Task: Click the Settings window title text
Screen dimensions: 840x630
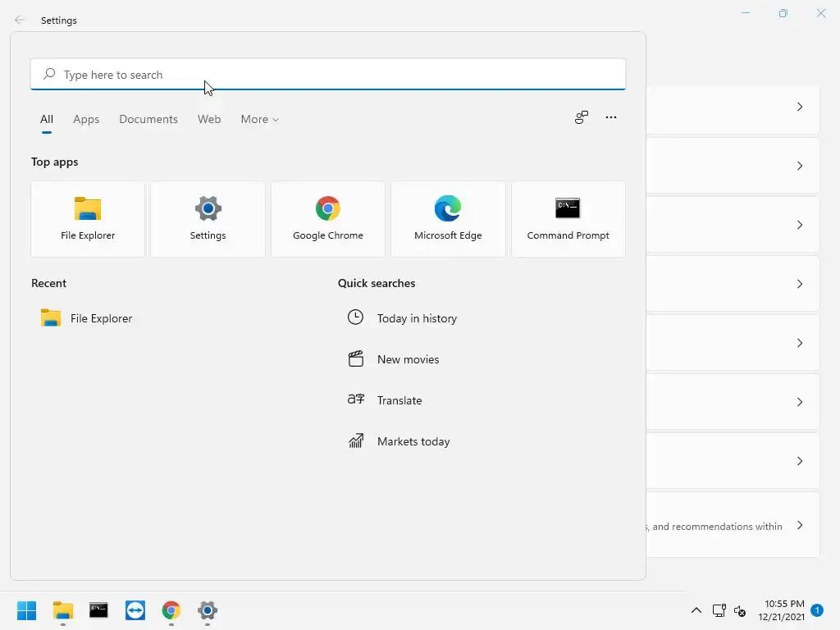Action: pyautogui.click(x=59, y=21)
